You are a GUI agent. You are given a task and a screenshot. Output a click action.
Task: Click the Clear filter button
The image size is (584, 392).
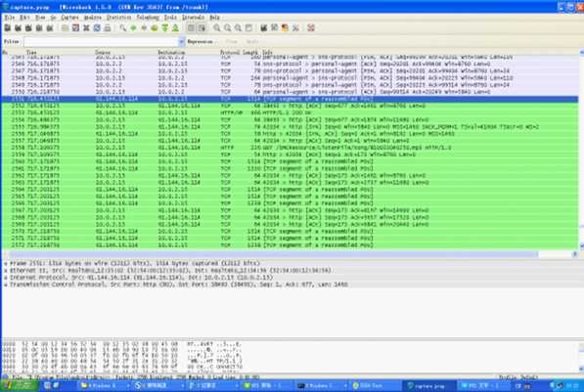(231, 42)
